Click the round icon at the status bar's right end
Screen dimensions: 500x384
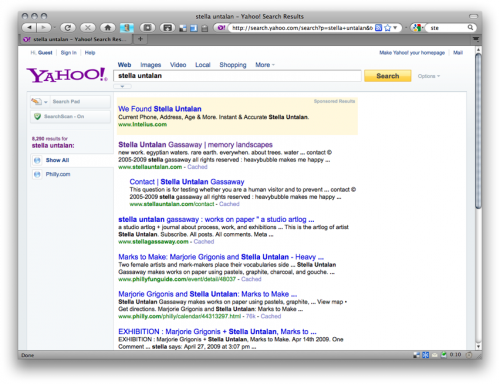pos(469,355)
